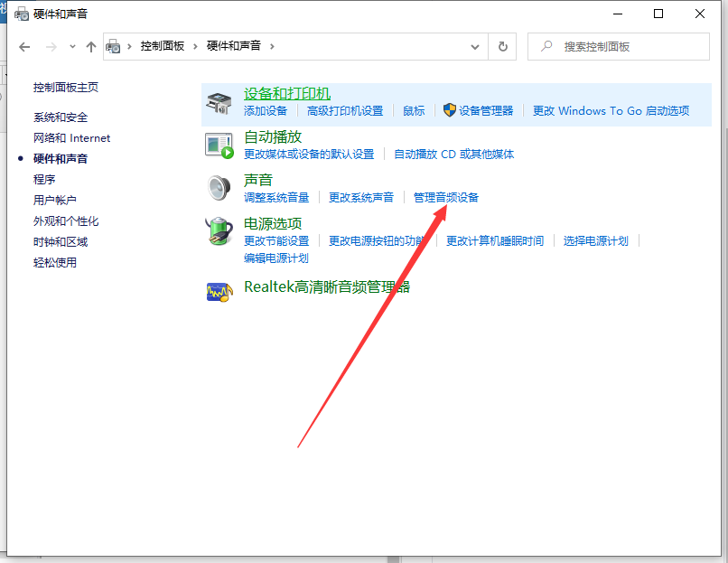Expand the address bar history dropdown
Image resolution: width=728 pixels, height=563 pixels.
point(476,46)
